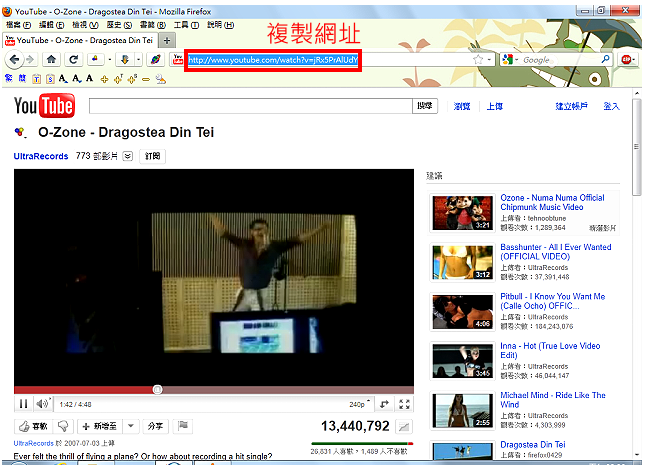The image size is (650, 470).
Task: Click the yellow minus zoom-out icon
Action: [146, 79]
